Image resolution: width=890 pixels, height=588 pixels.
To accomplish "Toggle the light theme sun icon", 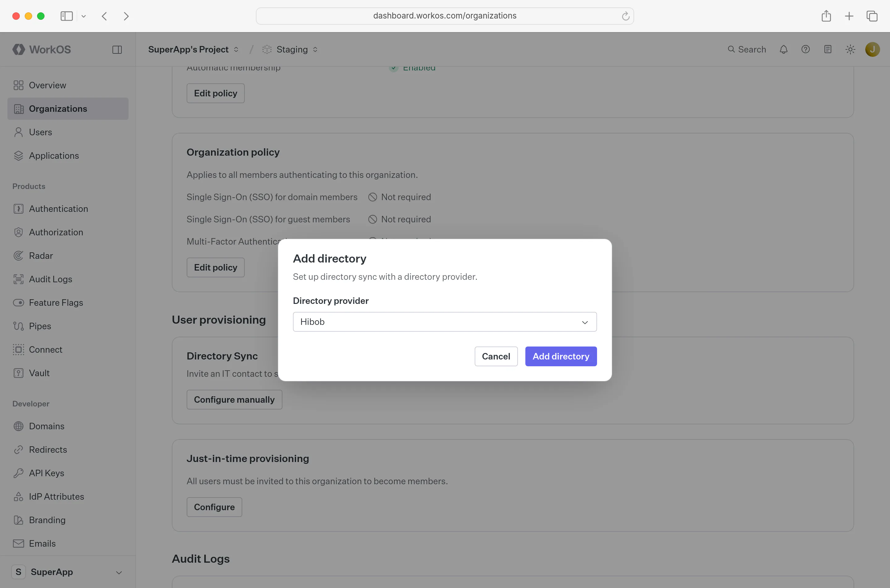I will [x=850, y=49].
